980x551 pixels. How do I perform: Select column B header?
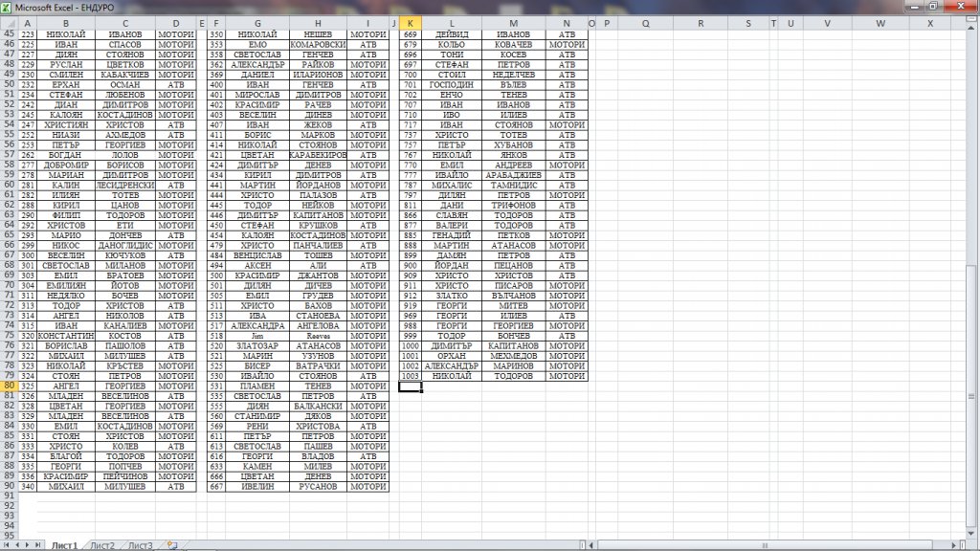66,23
